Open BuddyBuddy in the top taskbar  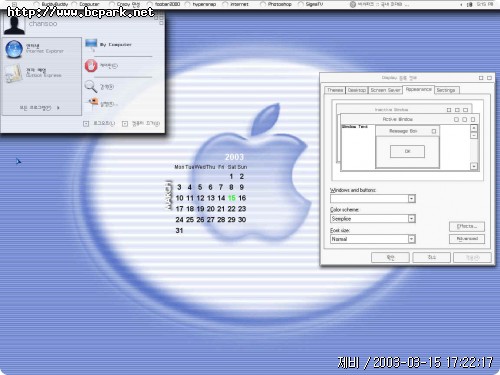click(x=51, y=4)
